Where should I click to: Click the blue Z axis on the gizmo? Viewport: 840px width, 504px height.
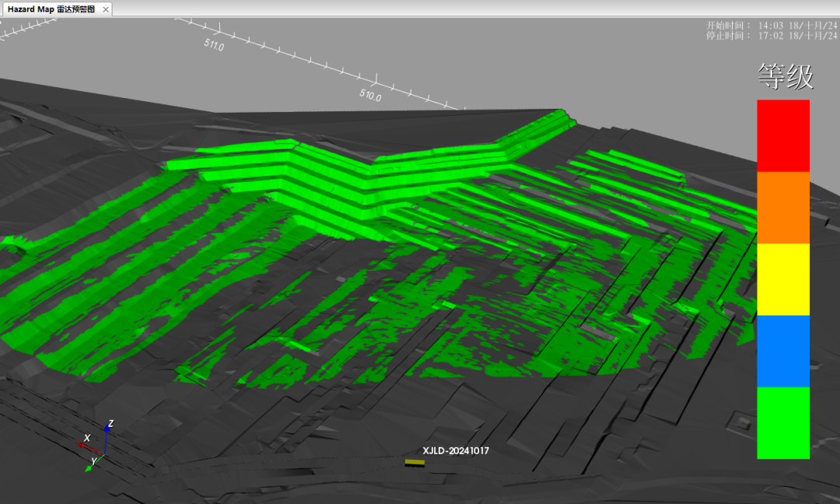[x=107, y=434]
